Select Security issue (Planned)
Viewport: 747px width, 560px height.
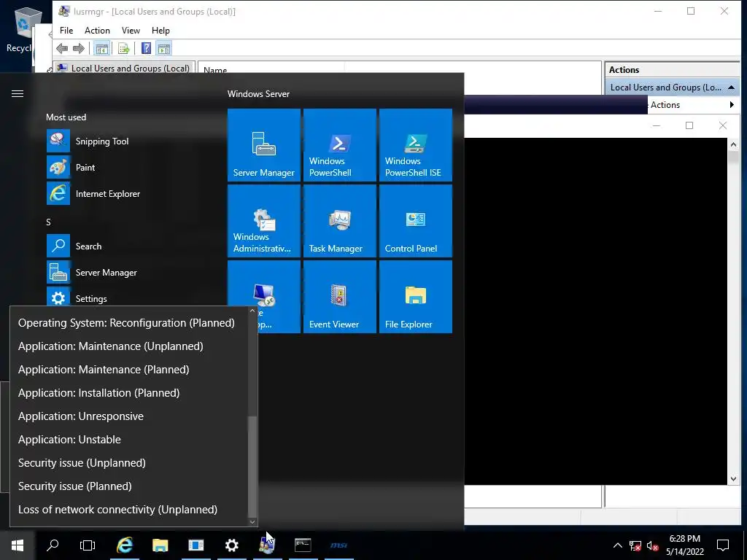(x=128, y=486)
